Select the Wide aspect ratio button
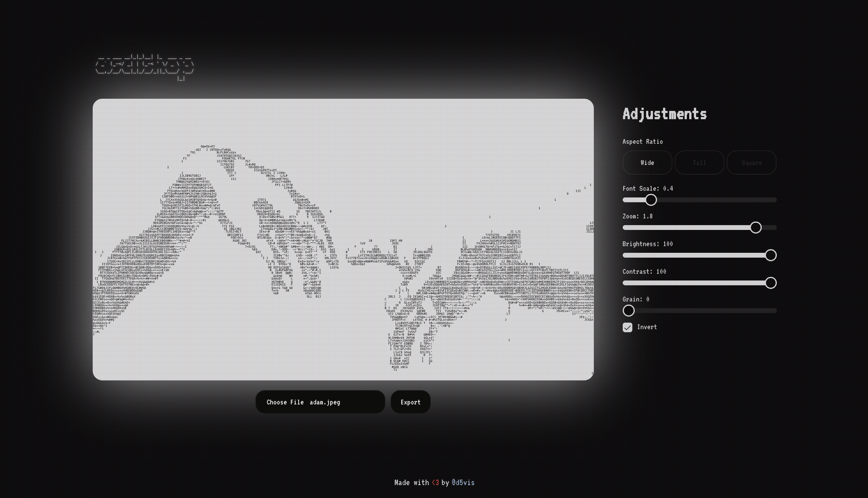Image resolution: width=868 pixels, height=498 pixels. pyautogui.click(x=647, y=162)
